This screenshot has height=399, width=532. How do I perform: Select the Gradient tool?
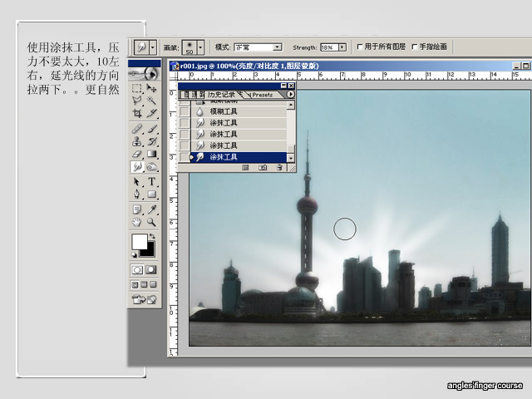pyautogui.click(x=151, y=154)
